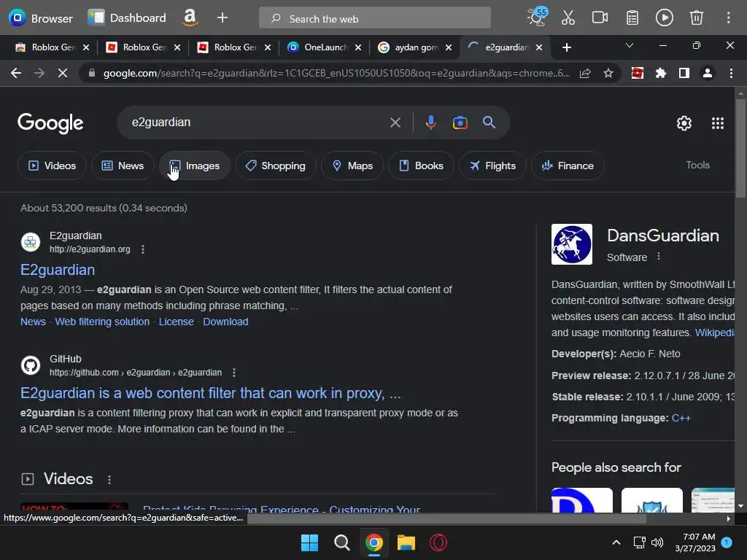The width and height of the screenshot is (747, 560).
Task: Filter results by Shopping
Action: point(275,166)
